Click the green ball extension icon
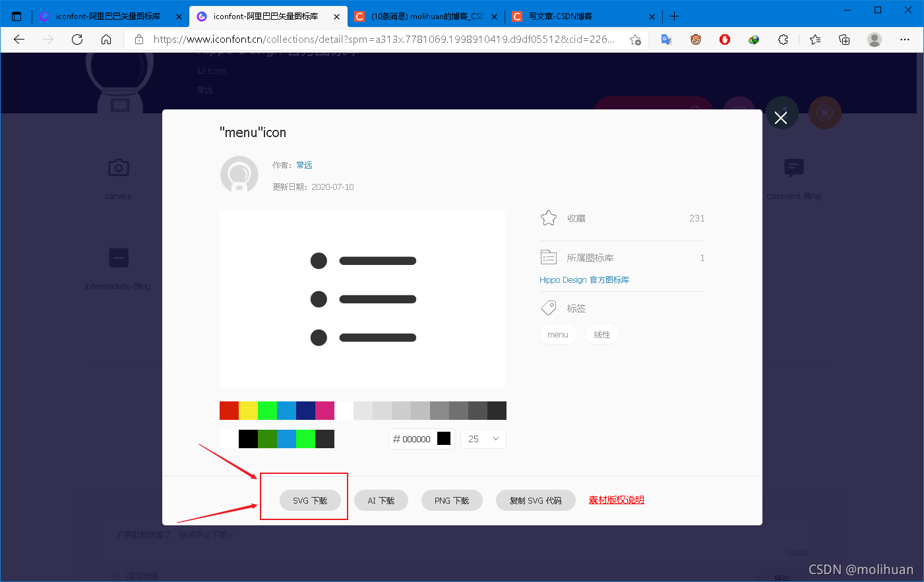Screen dimensions: 924x582 point(754,40)
